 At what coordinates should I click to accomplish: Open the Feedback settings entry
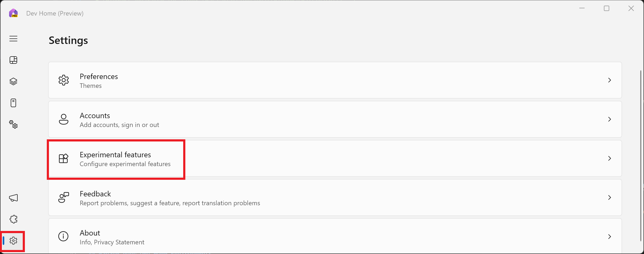(335, 197)
